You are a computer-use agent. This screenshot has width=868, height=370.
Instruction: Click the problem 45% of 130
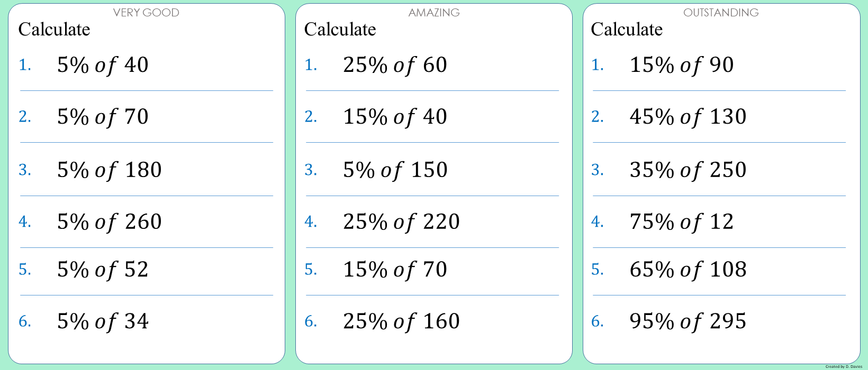688,117
